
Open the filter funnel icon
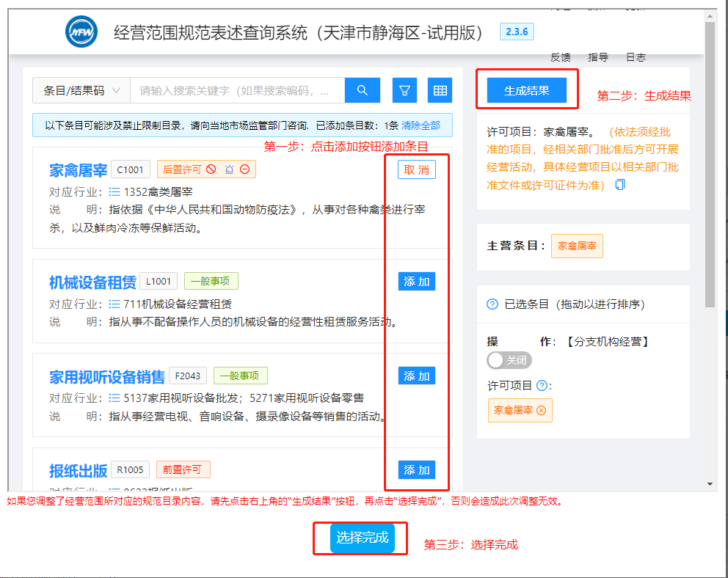(404, 89)
